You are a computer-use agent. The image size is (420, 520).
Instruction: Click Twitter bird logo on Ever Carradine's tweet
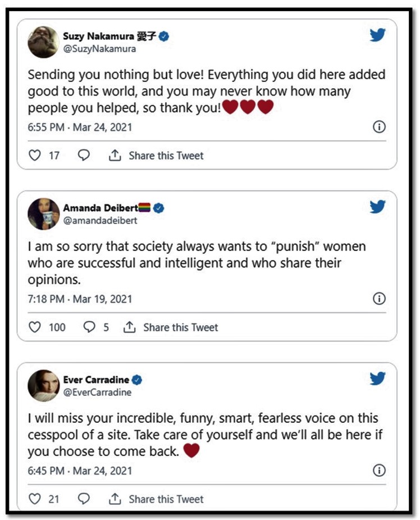pos(378,378)
